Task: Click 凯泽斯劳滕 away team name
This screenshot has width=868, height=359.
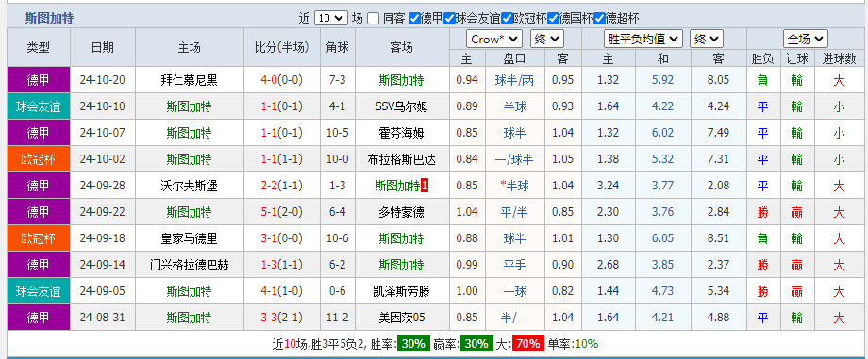Action: [401, 291]
